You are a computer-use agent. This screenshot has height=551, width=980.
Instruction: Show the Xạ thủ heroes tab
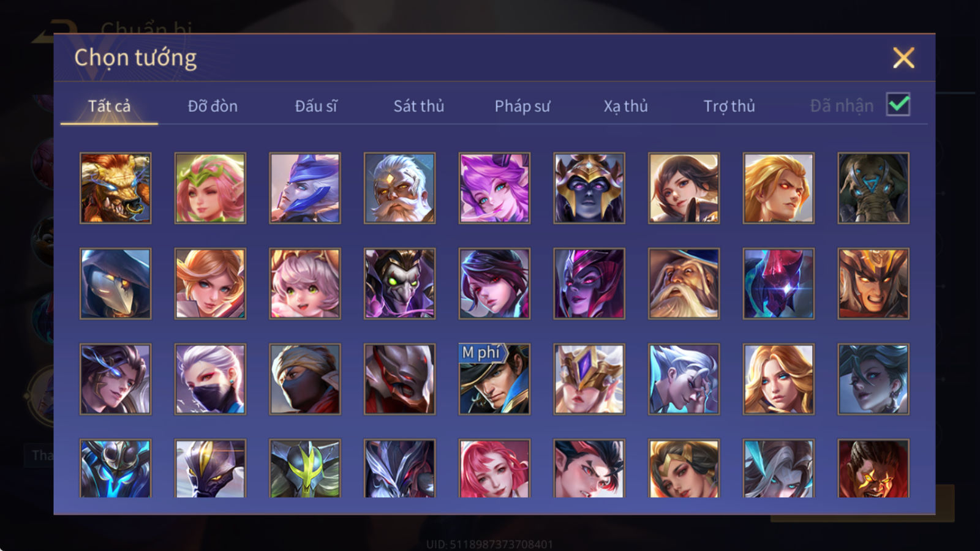(625, 106)
